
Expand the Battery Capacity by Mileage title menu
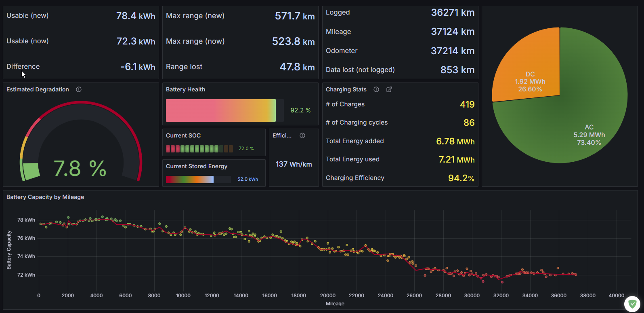click(x=45, y=197)
